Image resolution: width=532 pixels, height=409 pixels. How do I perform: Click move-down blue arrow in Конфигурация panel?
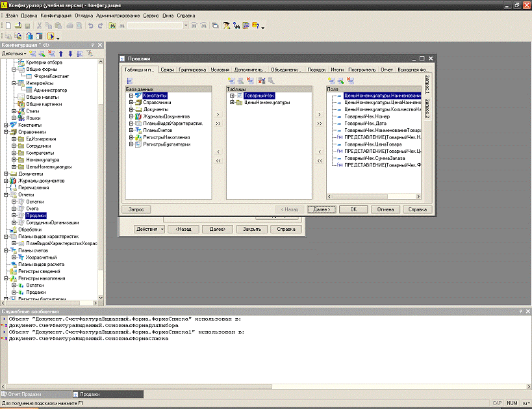coord(70,53)
